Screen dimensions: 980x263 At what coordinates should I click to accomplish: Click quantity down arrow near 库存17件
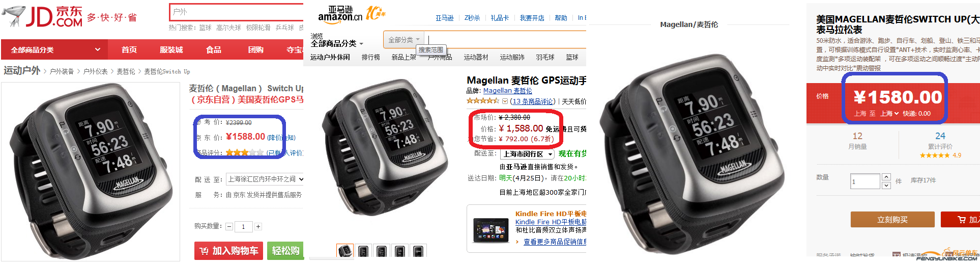[886, 186]
